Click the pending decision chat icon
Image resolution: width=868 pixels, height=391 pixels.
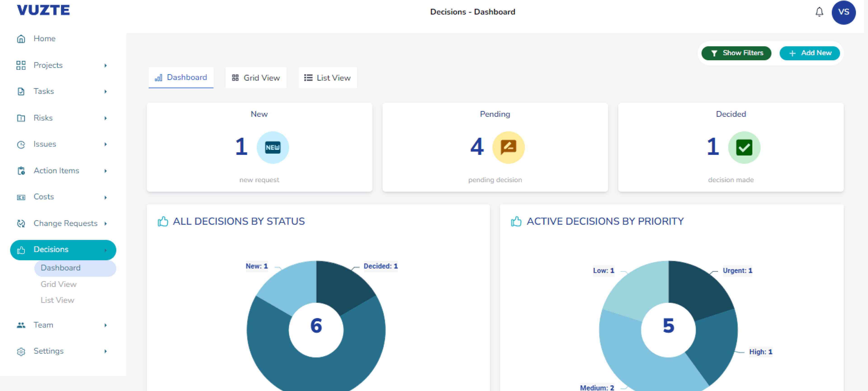point(508,148)
